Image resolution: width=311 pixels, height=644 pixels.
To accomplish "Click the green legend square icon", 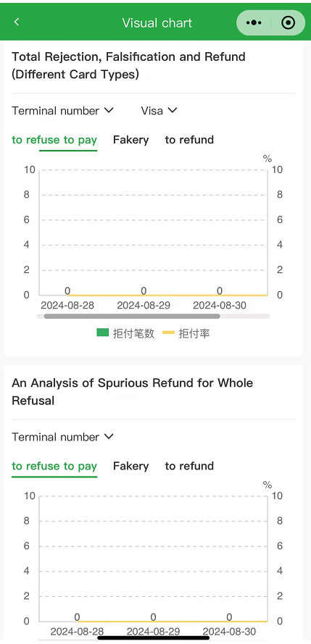I will (103, 333).
